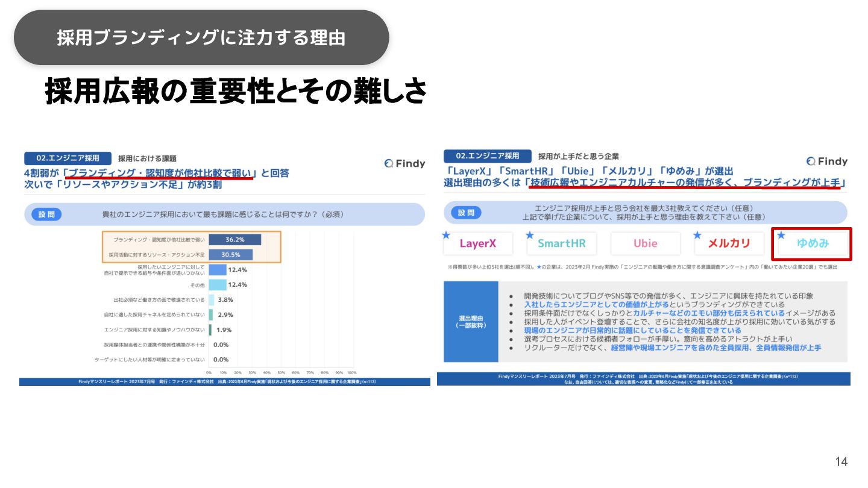Click the 採用活動に対するリソース・アクション不足 chart label

click(157, 255)
